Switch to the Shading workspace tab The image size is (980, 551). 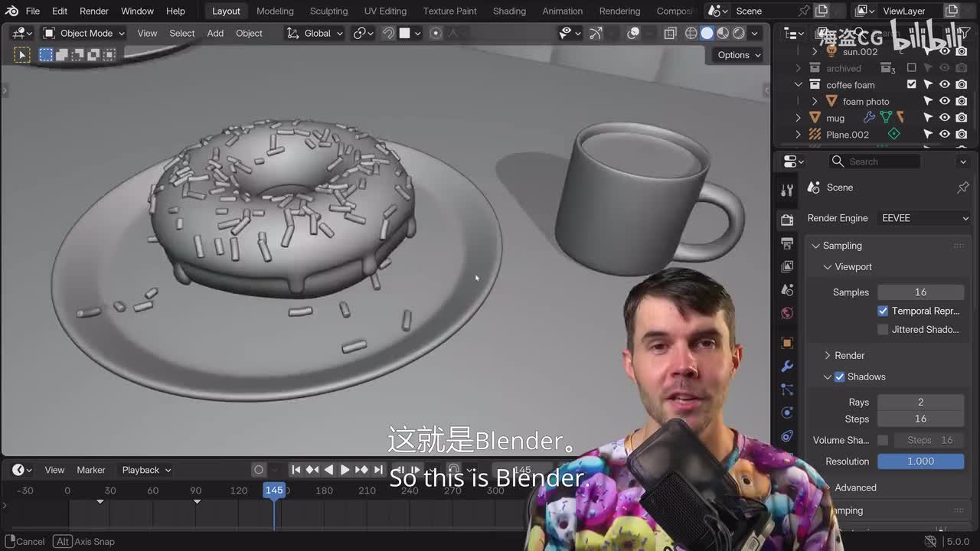(509, 11)
